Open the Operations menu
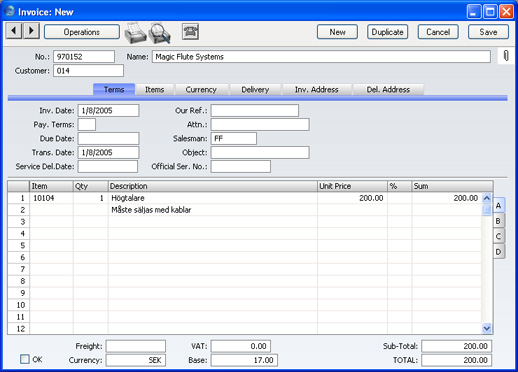 (82, 32)
